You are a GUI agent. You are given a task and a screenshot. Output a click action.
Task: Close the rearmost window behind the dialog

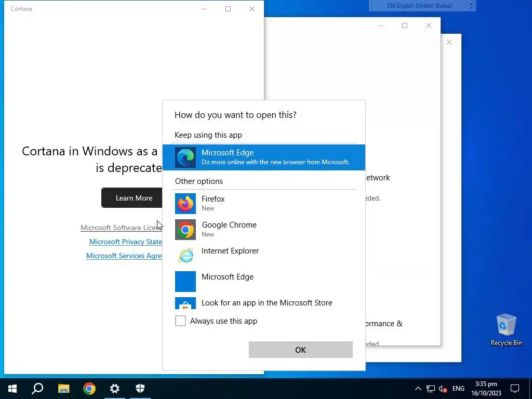[449, 42]
